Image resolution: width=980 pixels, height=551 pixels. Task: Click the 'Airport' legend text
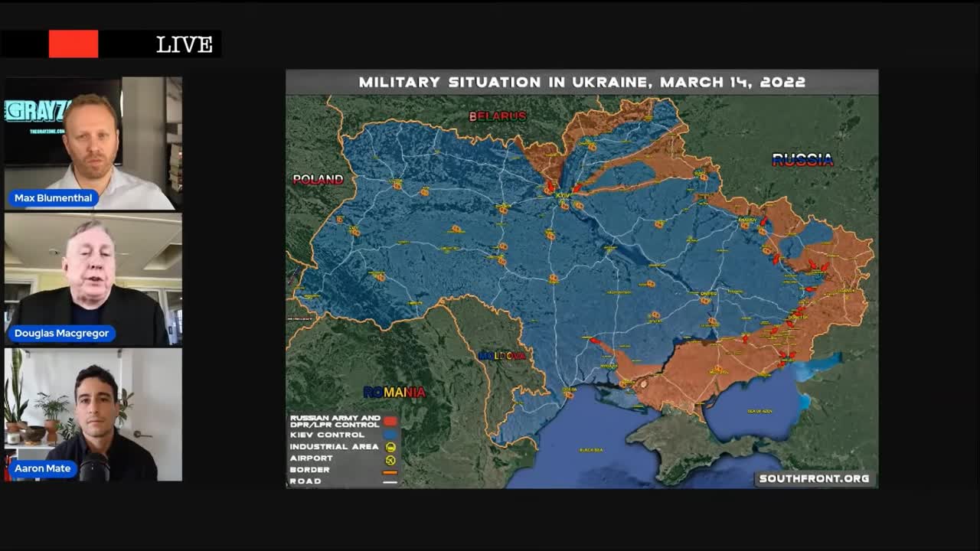[x=312, y=458]
